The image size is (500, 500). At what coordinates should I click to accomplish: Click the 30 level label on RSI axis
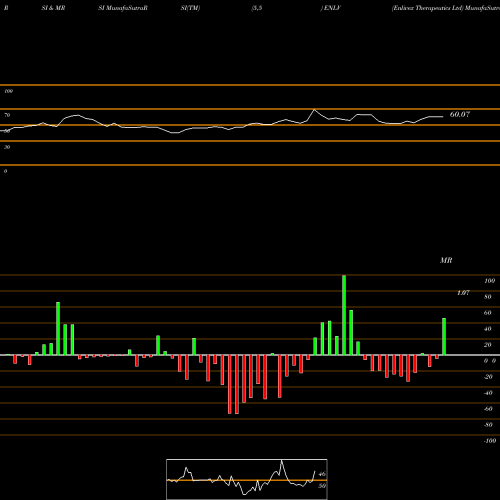coord(7,147)
